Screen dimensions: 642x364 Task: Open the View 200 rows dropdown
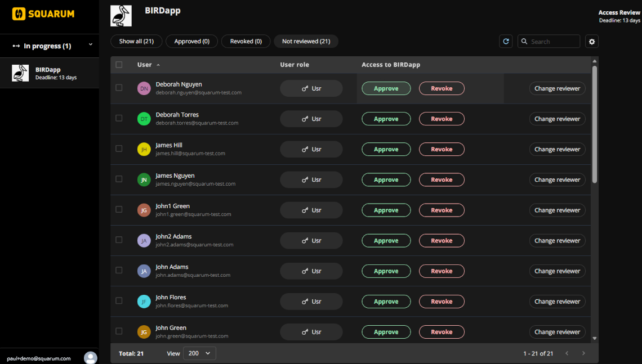tap(199, 353)
